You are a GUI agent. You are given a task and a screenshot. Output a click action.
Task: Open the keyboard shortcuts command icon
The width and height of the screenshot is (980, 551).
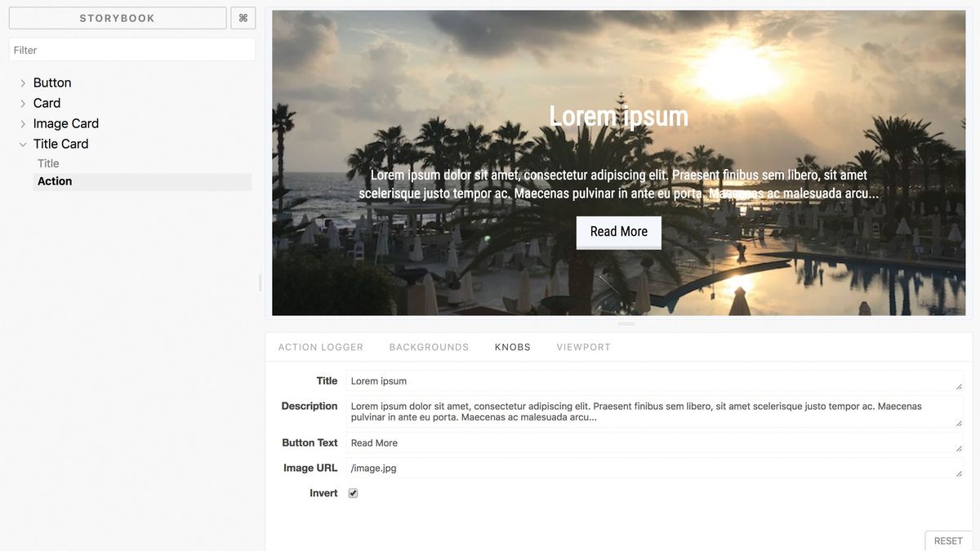click(243, 18)
